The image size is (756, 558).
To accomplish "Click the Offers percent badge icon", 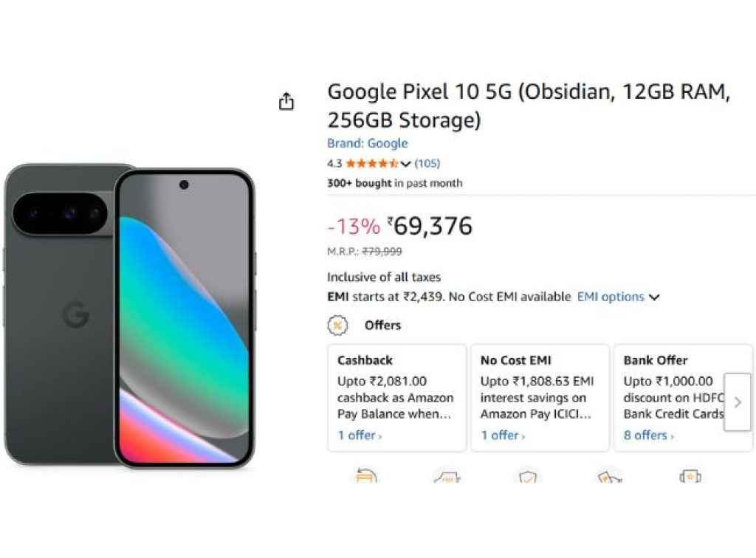I will pyautogui.click(x=337, y=325).
